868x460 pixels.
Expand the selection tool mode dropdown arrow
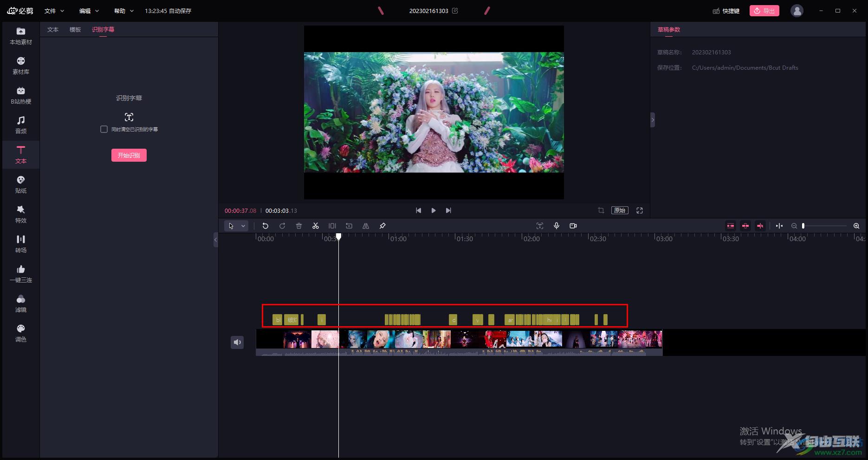(x=243, y=226)
